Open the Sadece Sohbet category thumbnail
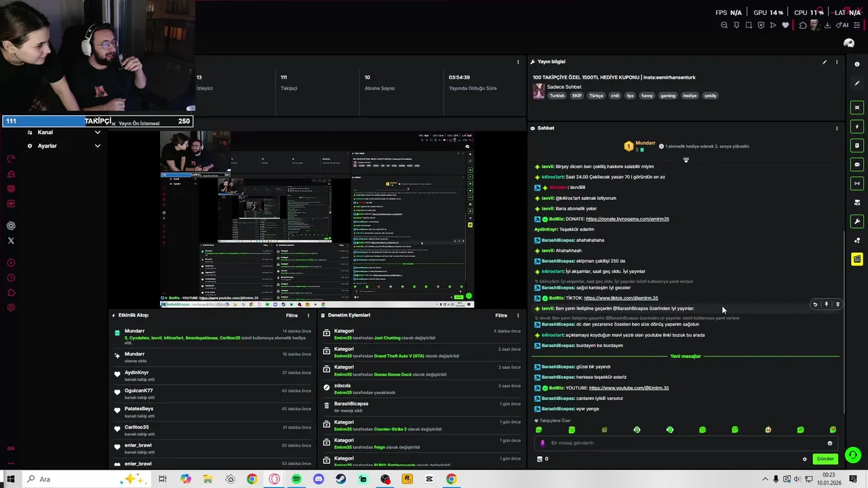Viewport: 868px width, 488px height. click(538, 91)
